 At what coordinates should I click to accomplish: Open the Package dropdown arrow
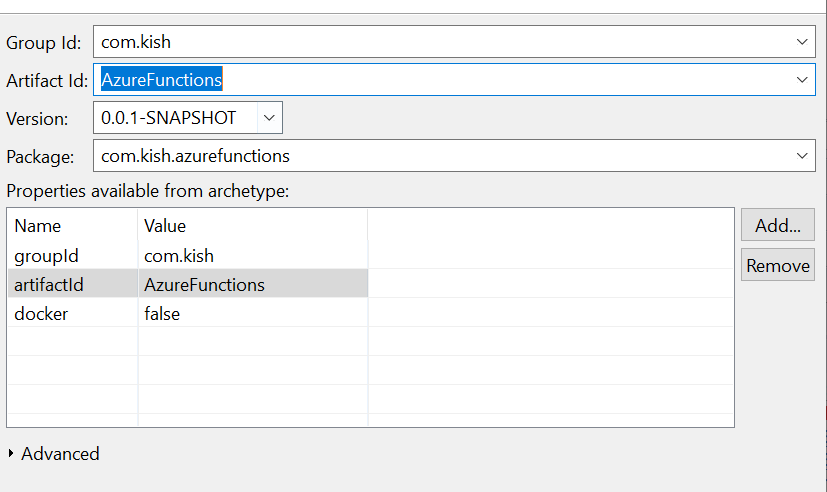(802, 156)
